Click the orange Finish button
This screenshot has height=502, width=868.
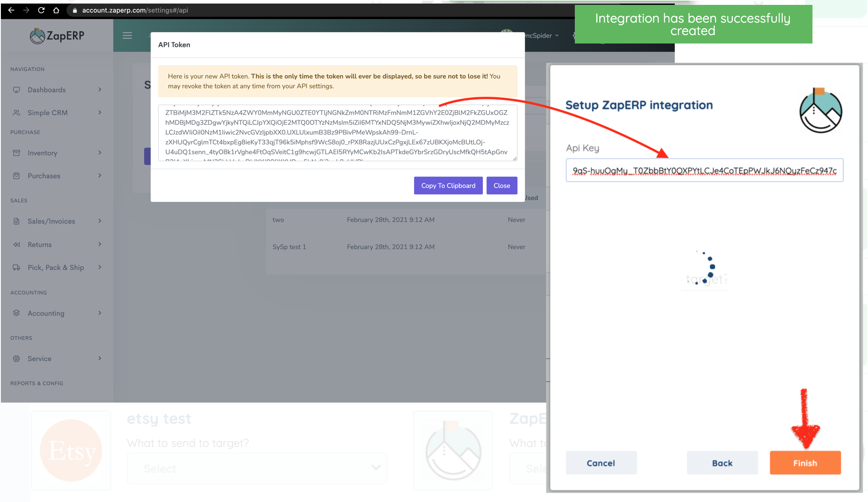point(805,463)
